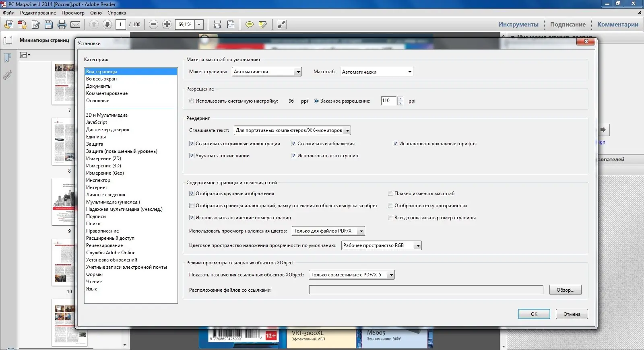Click the 'Отмена' cancel button

572,314
